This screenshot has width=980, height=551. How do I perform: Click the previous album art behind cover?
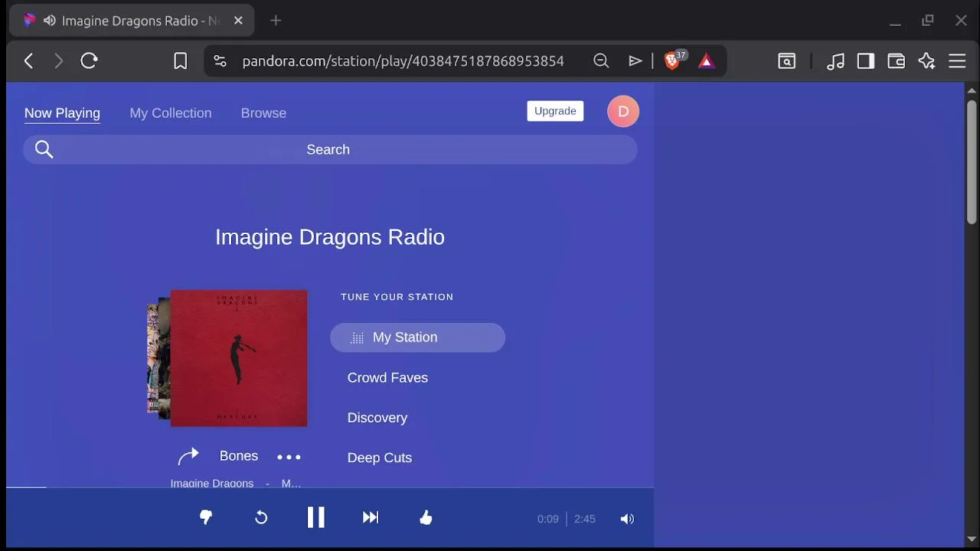164,358
